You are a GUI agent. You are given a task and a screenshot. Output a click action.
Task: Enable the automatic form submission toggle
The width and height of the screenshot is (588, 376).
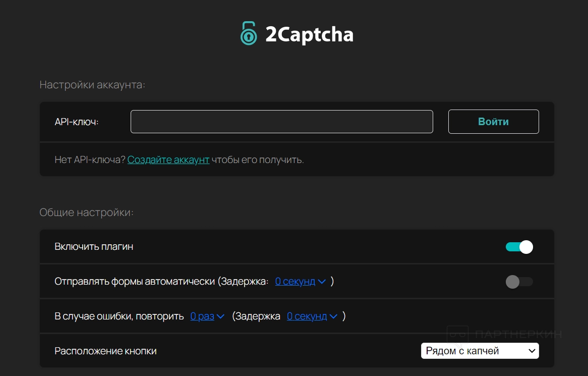point(519,282)
